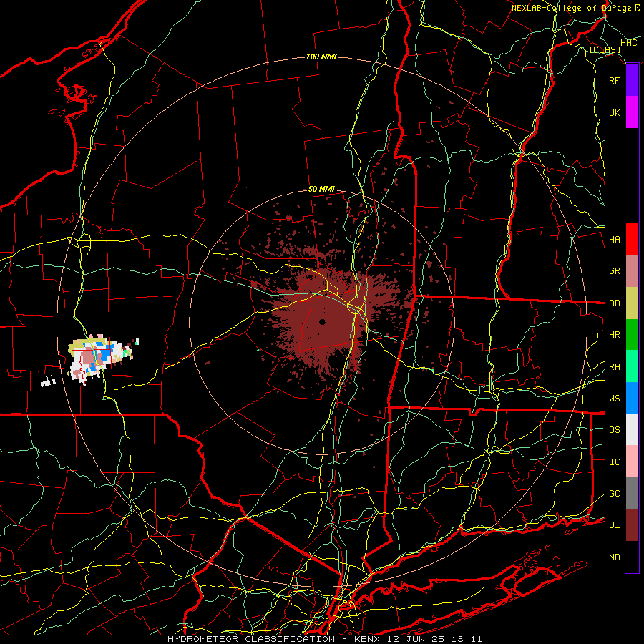Click the WS legend label text
Viewport: 644px width, 644px height.
[x=615, y=398]
